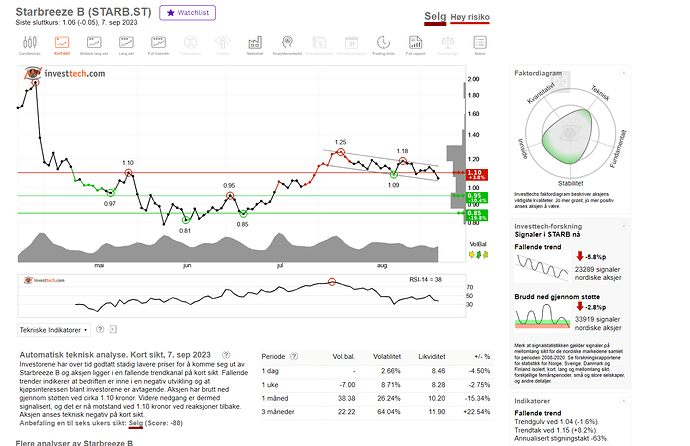Click the Vol.bal. column header
The width and height of the screenshot is (690, 446).
coord(344,356)
